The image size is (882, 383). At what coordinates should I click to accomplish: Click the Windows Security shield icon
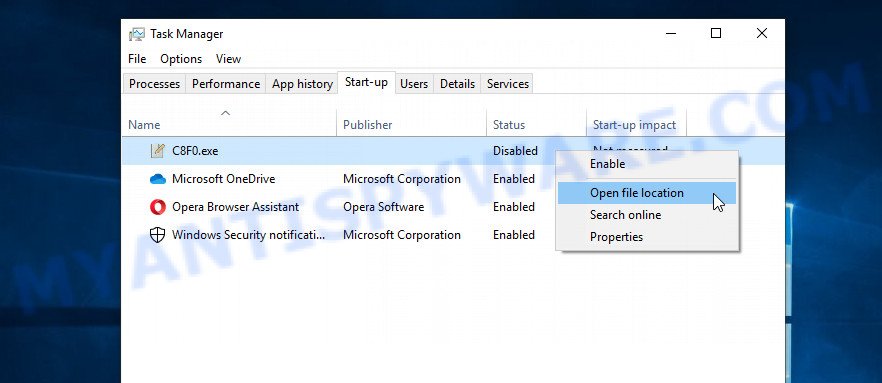[x=158, y=235]
